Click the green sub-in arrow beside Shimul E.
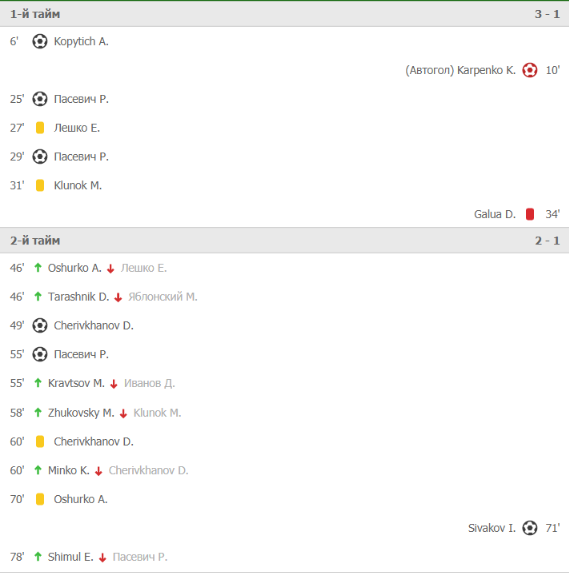This screenshot has width=569, height=577. point(38,556)
